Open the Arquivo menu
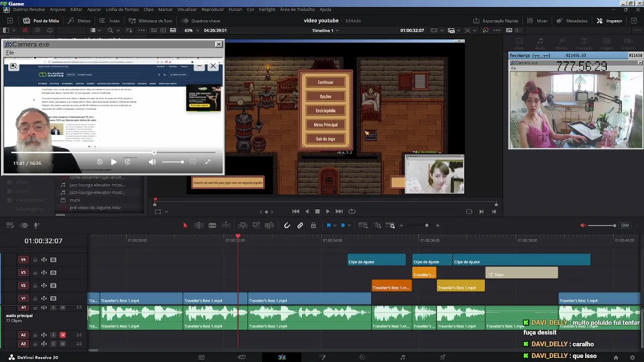 [57, 10]
